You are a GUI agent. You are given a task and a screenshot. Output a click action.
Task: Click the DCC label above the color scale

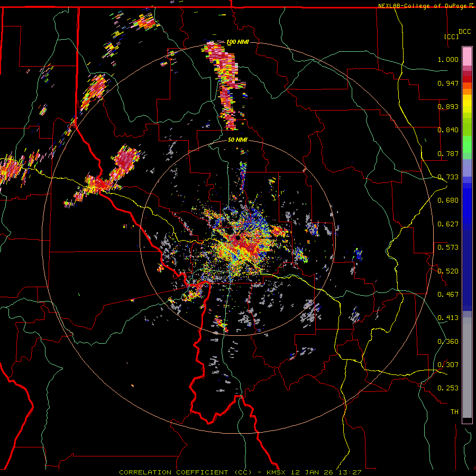(464, 32)
